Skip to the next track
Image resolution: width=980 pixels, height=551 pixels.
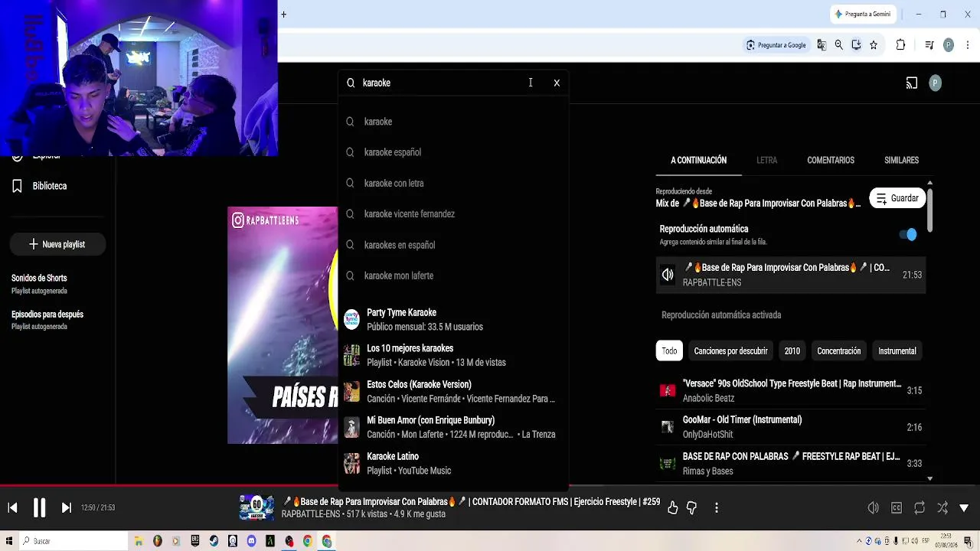pos(67,507)
